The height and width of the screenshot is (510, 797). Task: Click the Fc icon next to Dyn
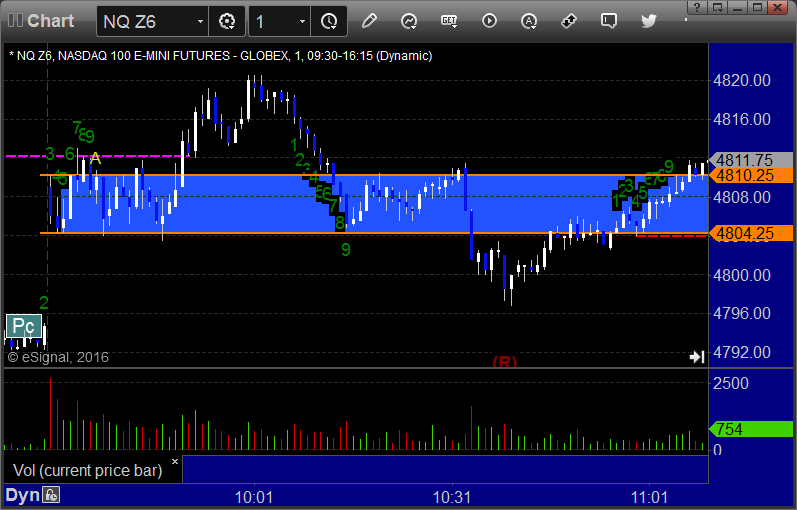coord(51,494)
